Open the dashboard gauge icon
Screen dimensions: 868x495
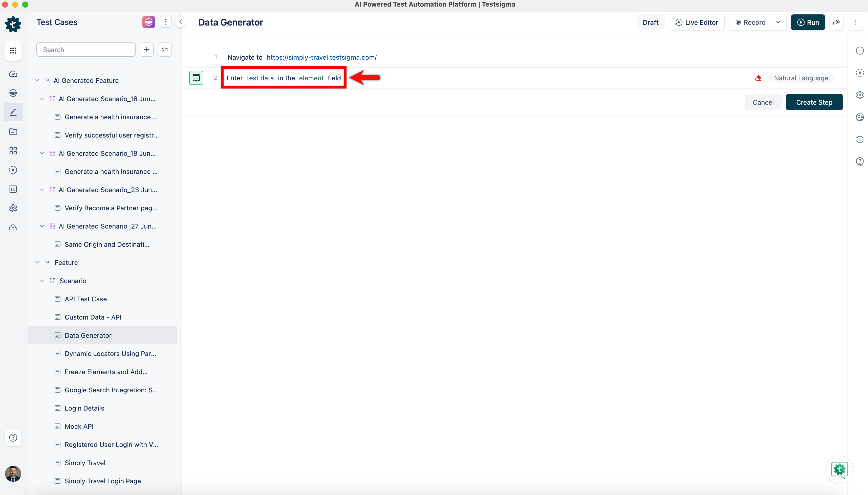click(x=13, y=74)
